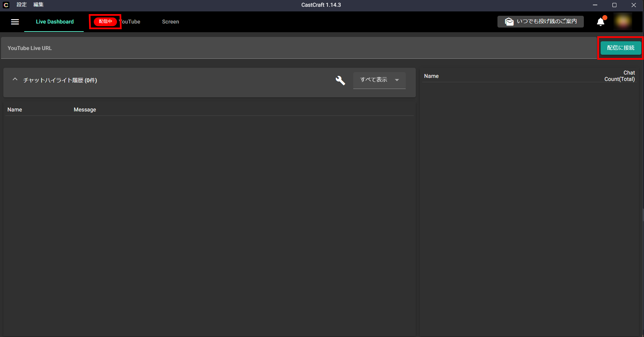Open the hamburger navigation menu
Viewport: 644px width, 337px height.
coord(15,22)
